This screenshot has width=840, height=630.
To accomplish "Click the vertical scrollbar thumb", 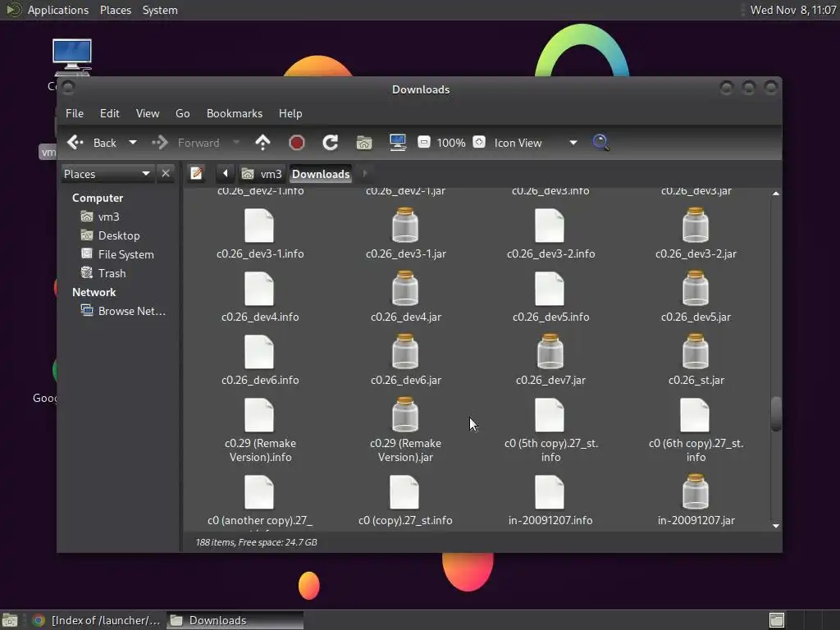I will click(776, 413).
